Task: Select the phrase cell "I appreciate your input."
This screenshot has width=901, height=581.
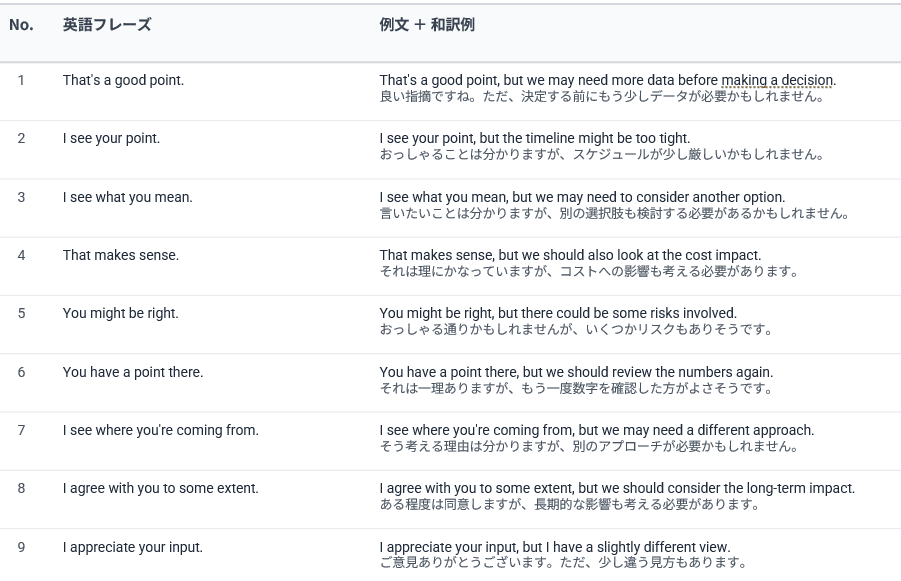Action: click(132, 547)
